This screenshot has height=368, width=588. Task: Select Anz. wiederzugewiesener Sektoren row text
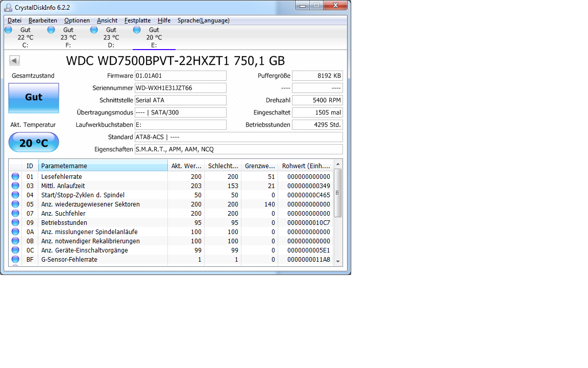point(90,204)
